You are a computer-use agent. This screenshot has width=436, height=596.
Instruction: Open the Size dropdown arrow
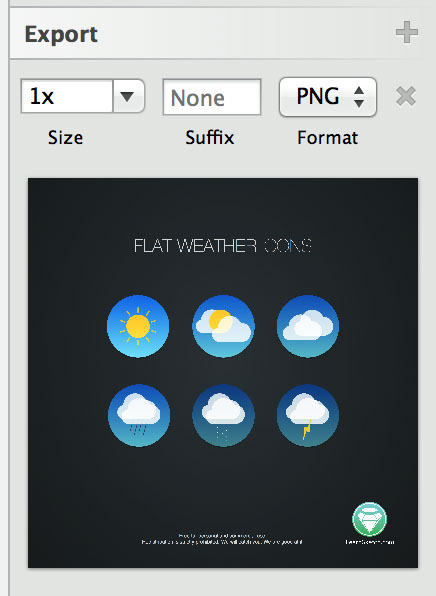click(128, 96)
